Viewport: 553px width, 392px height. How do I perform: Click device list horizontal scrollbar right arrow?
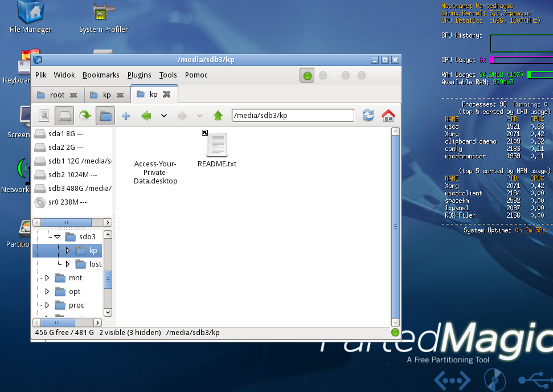click(108, 222)
